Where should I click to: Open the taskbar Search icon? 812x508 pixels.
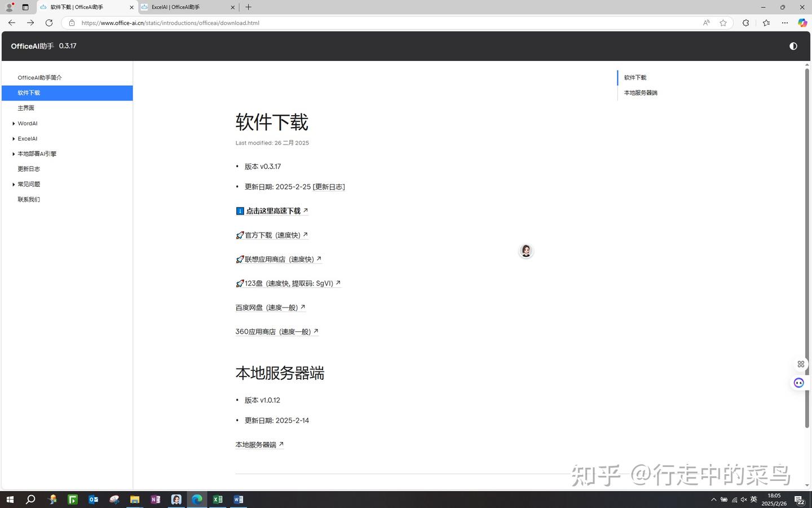[x=31, y=500]
